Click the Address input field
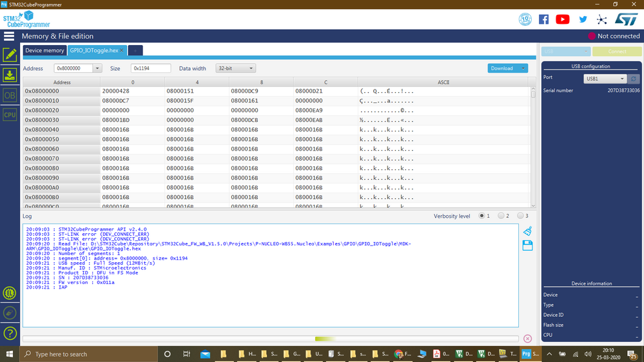The width and height of the screenshot is (644, 362). (73, 68)
